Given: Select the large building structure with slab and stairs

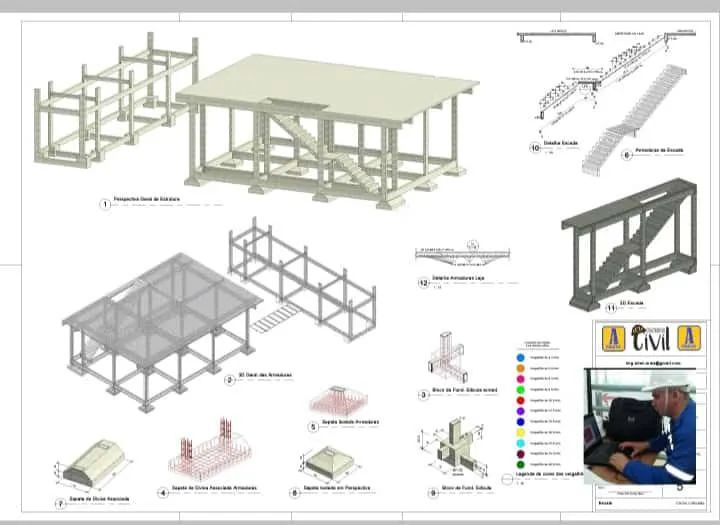Looking at the screenshot, I should (327, 131).
